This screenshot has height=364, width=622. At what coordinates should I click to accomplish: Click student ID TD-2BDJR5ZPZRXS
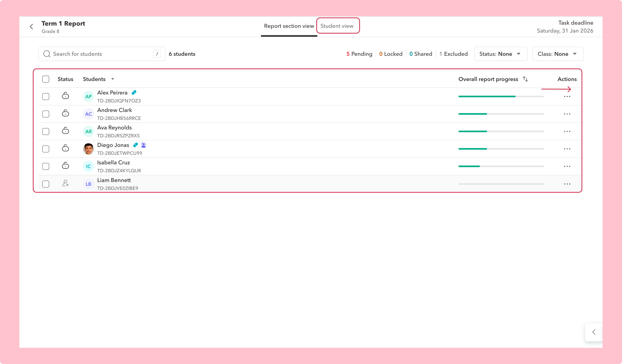118,136
